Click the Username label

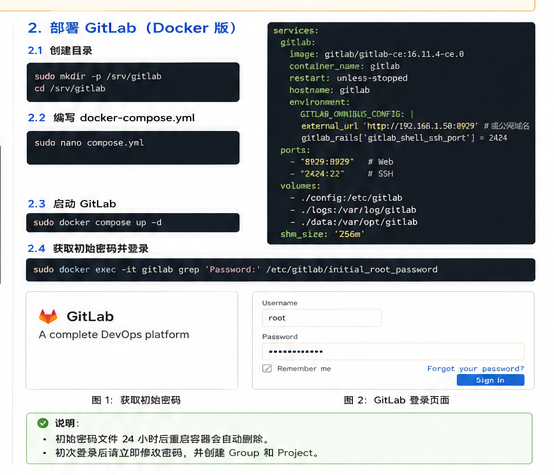279,303
